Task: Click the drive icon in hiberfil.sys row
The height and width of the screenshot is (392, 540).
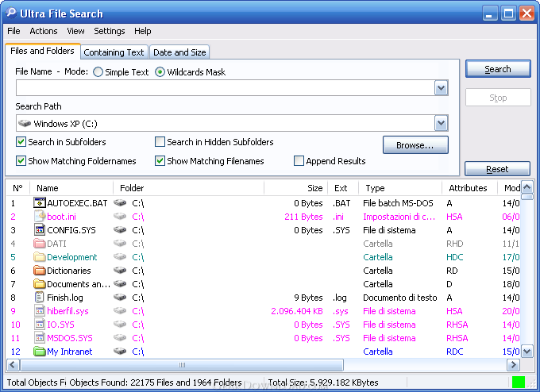Action: click(120, 311)
